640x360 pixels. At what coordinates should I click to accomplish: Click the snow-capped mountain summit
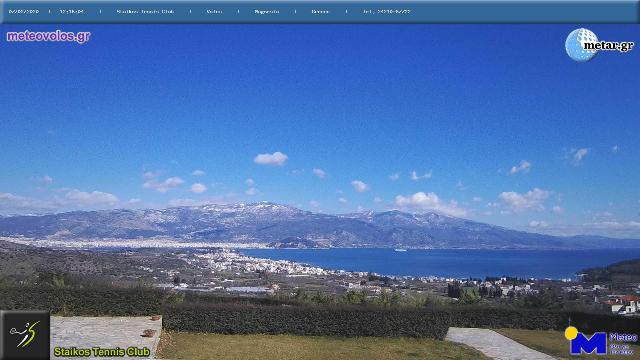coord(265,203)
